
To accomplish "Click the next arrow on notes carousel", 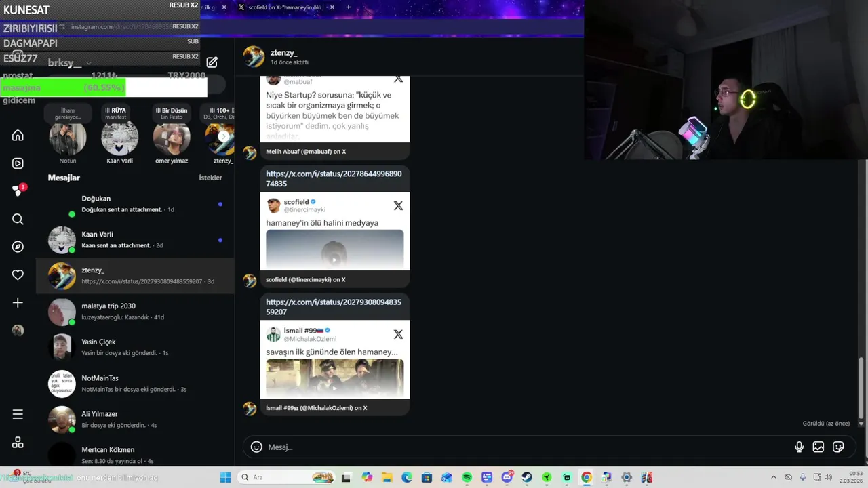I will [x=223, y=136].
